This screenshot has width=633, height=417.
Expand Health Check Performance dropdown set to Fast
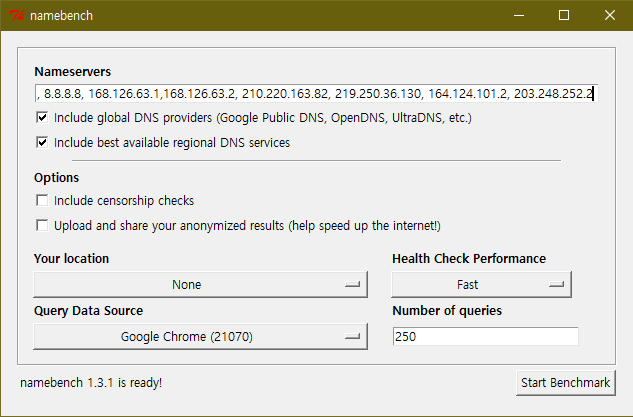(480, 285)
